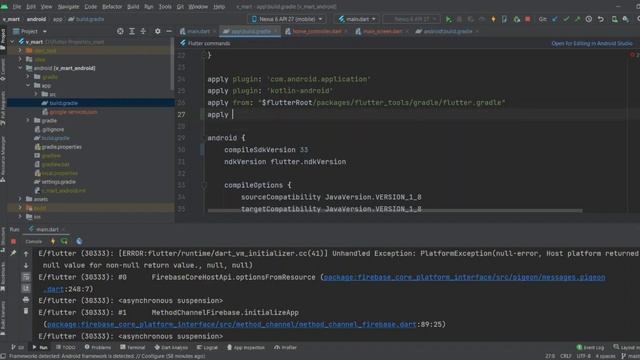This screenshot has height=360, width=640.
Task: Click Hot Restart green icon in Run panel
Action: click(64, 241)
